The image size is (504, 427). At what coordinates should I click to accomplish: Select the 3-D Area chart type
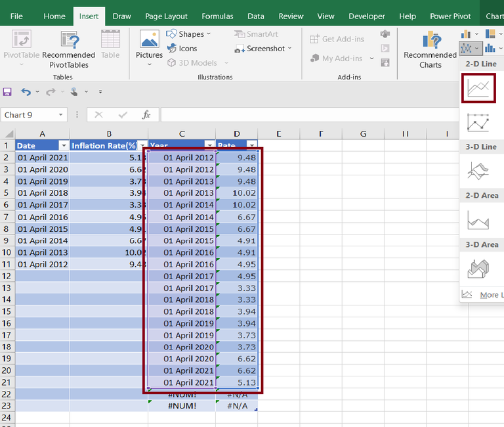[x=478, y=269]
